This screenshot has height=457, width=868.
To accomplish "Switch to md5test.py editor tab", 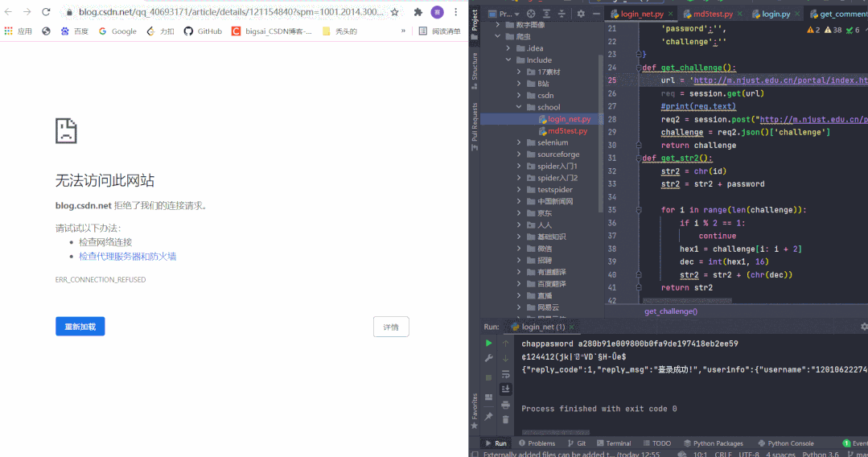I will coord(713,14).
